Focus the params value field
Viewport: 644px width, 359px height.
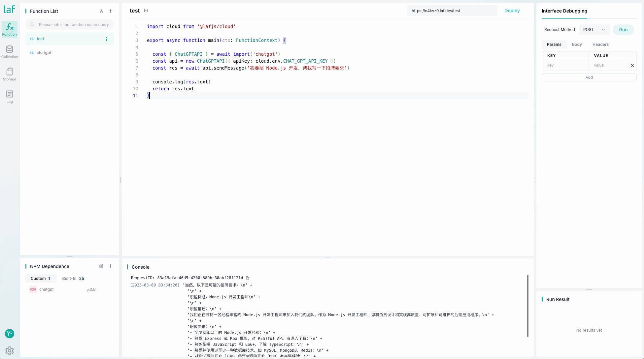(x=609, y=65)
